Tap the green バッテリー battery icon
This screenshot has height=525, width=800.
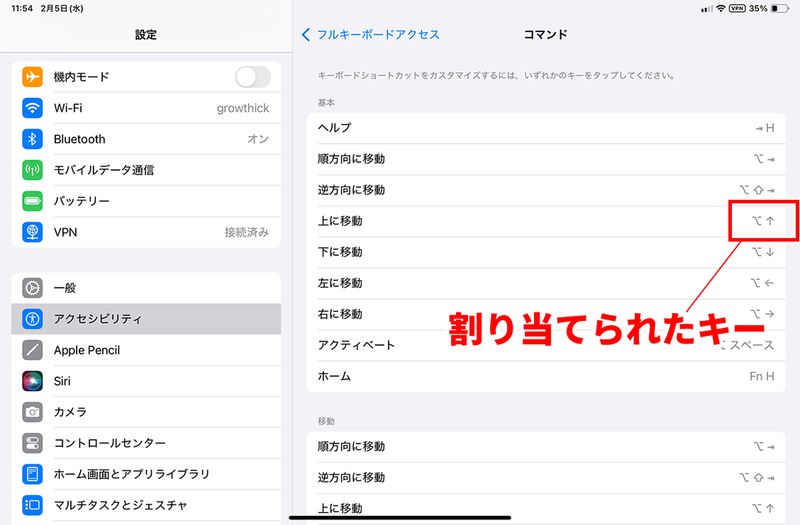pos(32,201)
